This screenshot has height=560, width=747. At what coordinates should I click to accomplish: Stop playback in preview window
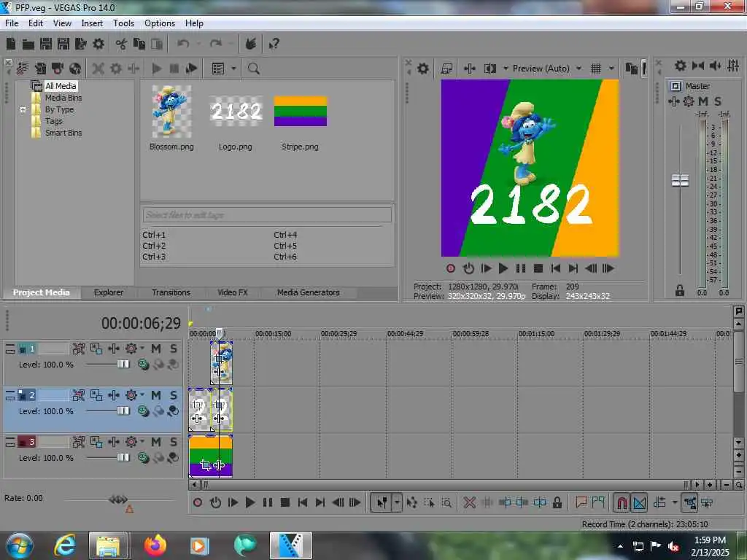[538, 268]
